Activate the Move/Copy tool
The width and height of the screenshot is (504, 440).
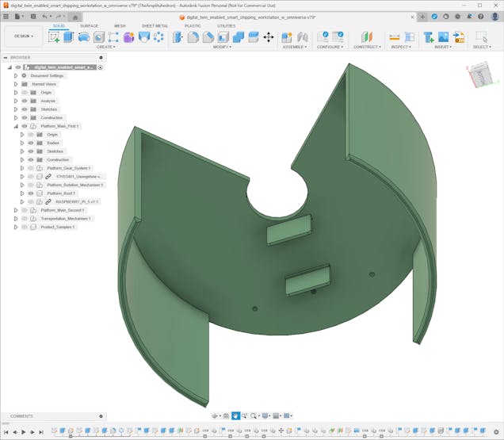click(269, 37)
